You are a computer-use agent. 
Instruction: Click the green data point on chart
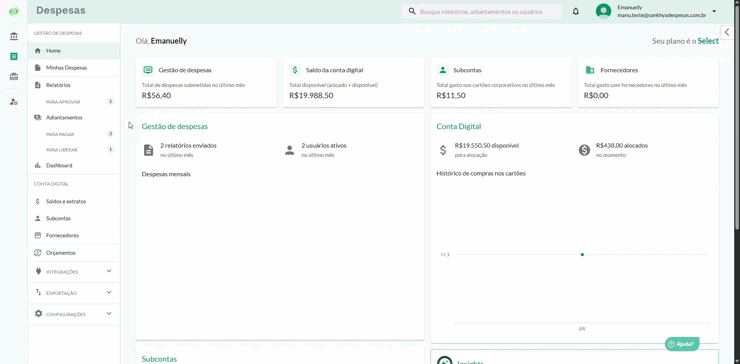click(582, 254)
